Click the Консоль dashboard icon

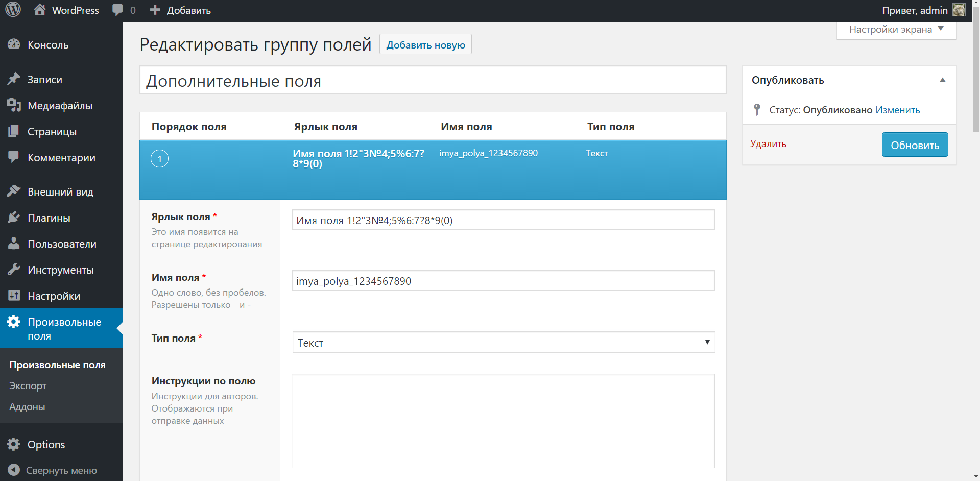(x=14, y=44)
